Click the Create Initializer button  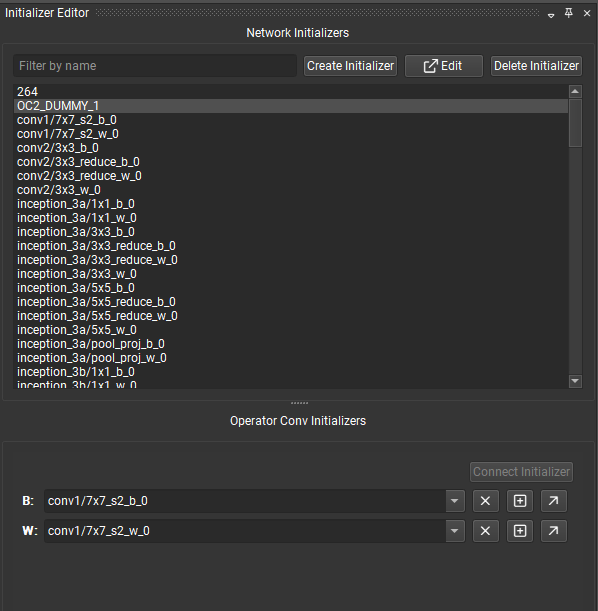click(x=350, y=66)
